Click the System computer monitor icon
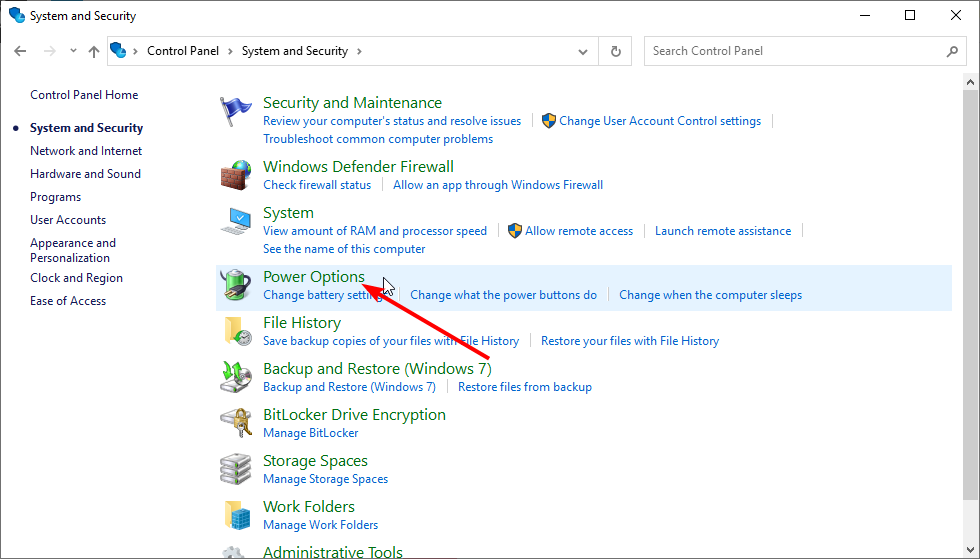 (236, 222)
